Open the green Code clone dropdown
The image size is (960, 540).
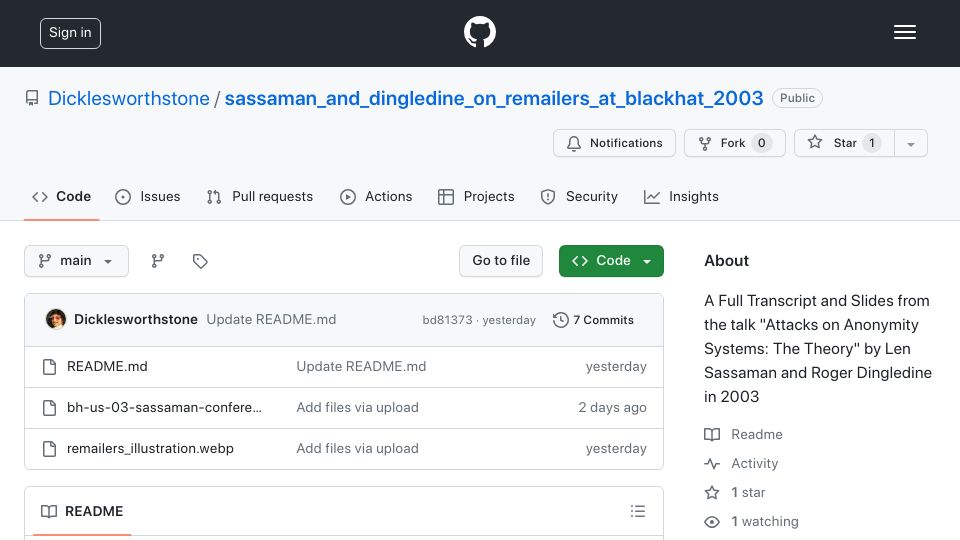coord(611,261)
